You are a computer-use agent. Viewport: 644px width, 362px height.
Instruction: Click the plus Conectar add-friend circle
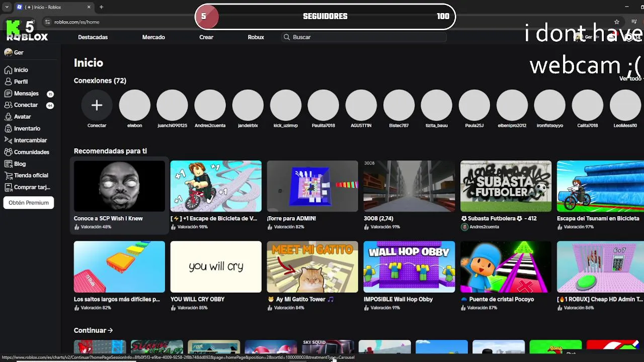click(97, 105)
